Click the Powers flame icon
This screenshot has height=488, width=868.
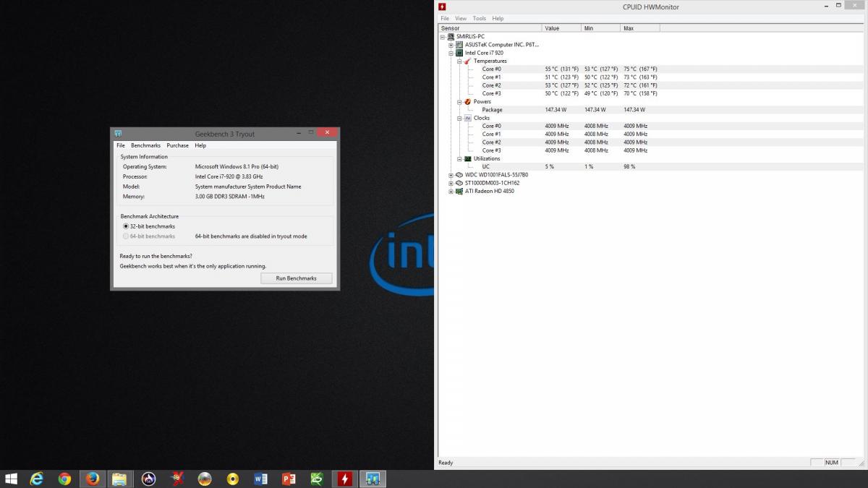(467, 101)
